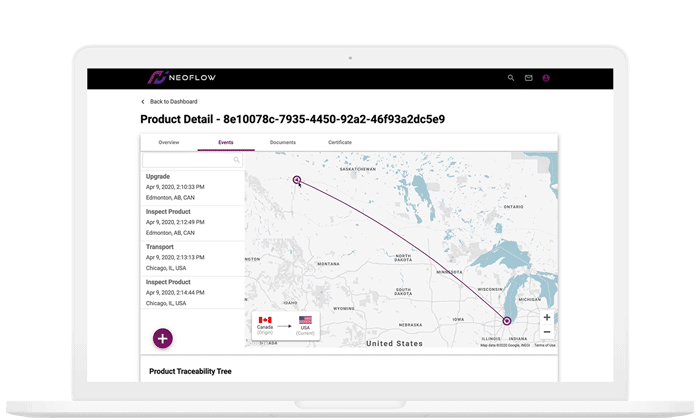
Task: Click the Chicago destination marker on map
Action: coord(507,321)
